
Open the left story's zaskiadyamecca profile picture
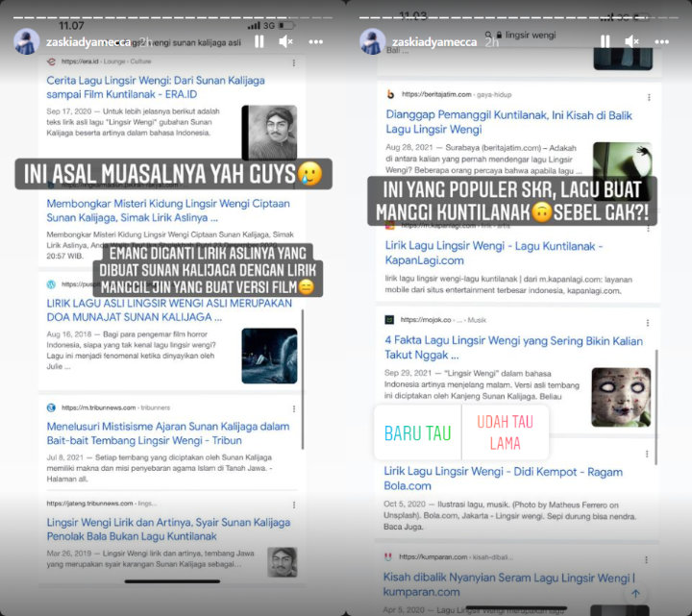[x=27, y=42]
